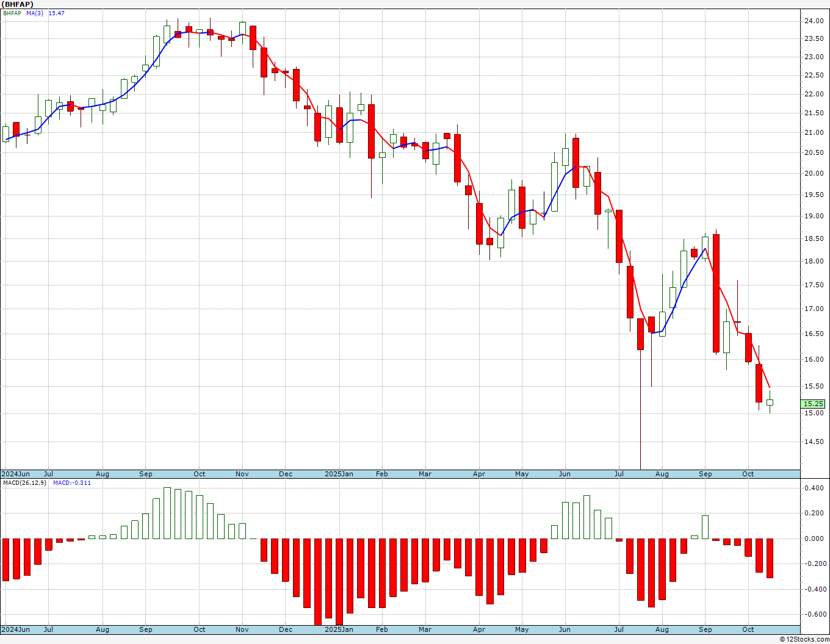
Task: Click 2025Jan on the MACD panel date axis
Action: [339, 629]
